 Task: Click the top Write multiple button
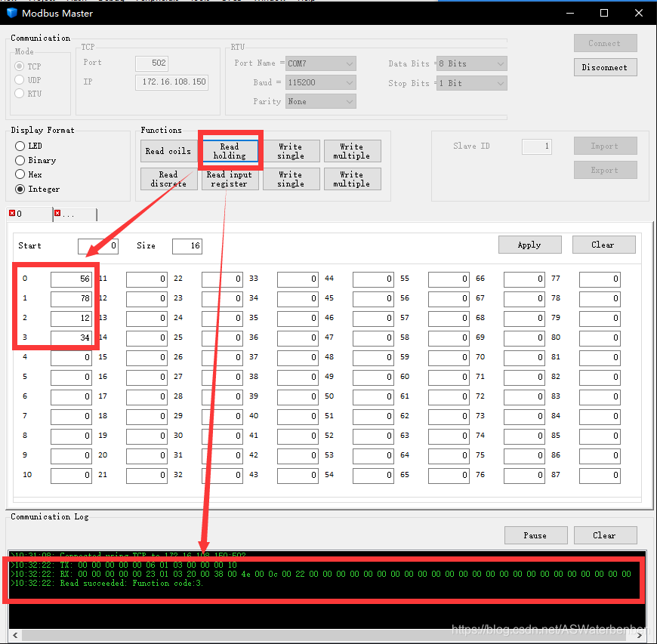point(353,151)
